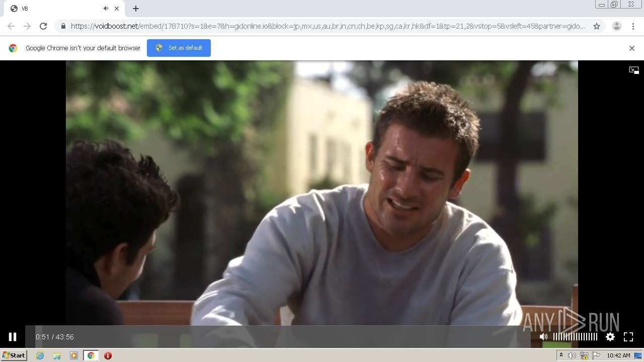
Task: Open Windows Media Player from taskbar
Action: click(74, 355)
